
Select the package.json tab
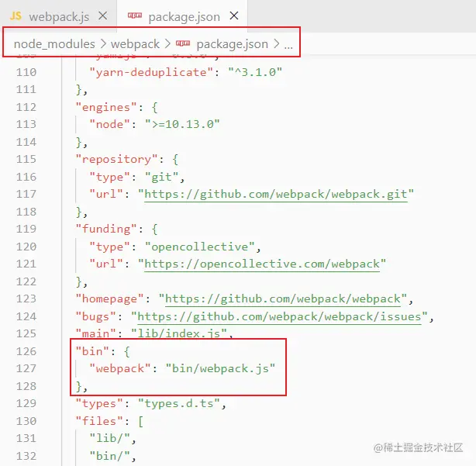(x=182, y=16)
